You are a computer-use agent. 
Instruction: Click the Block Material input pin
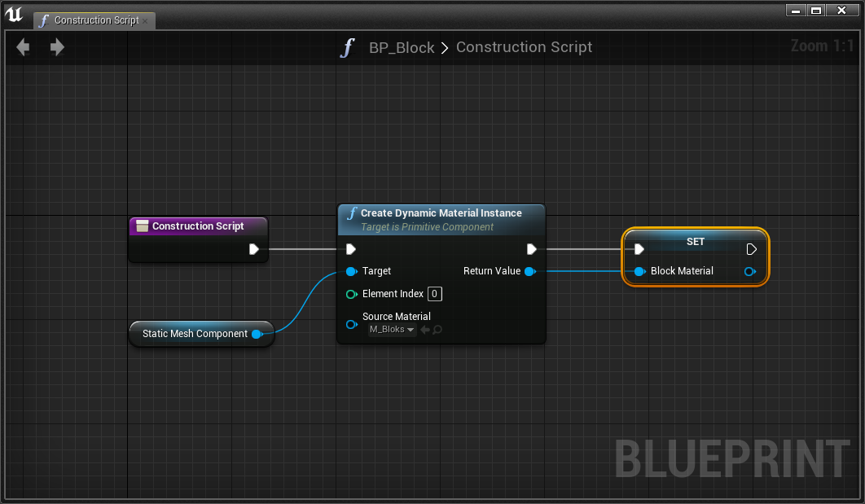(639, 271)
